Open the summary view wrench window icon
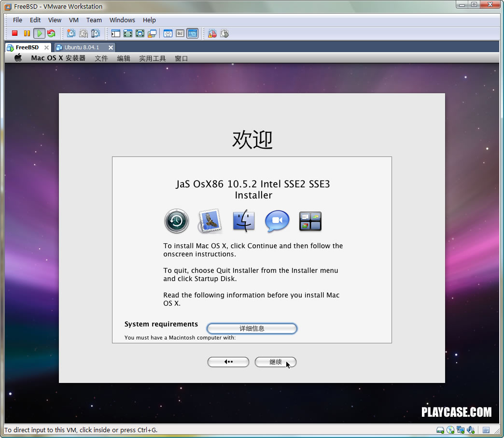504x438 pixels. point(168,33)
